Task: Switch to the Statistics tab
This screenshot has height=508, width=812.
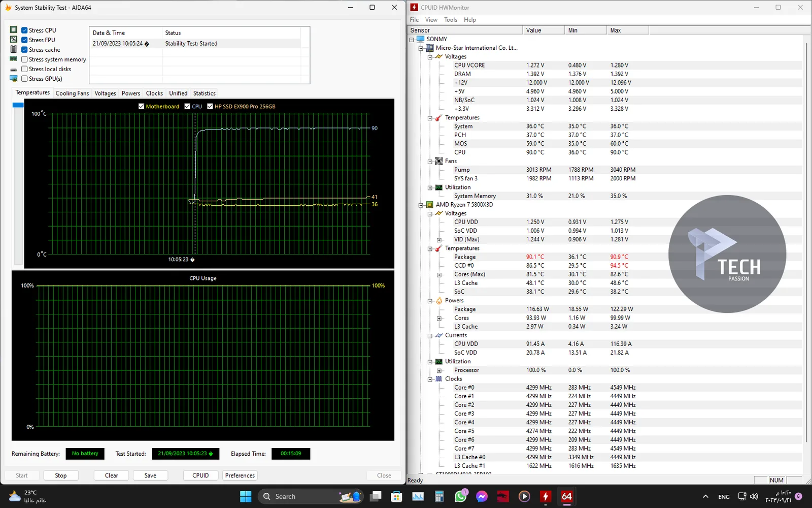Action: click(x=204, y=93)
